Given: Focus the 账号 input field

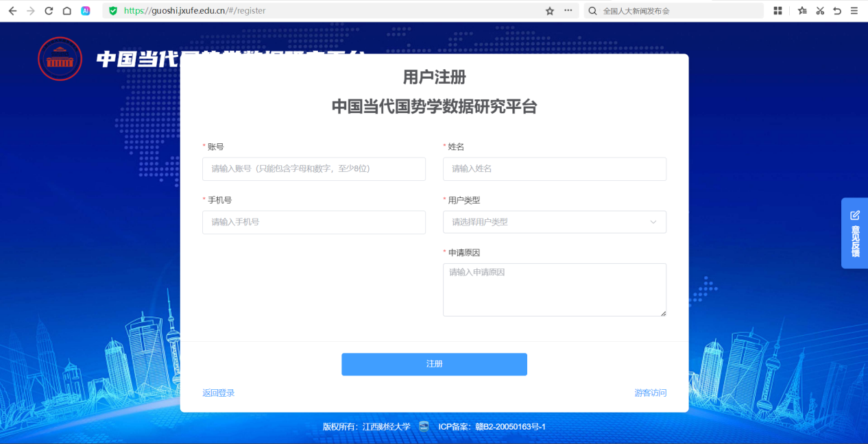Looking at the screenshot, I should (x=313, y=169).
